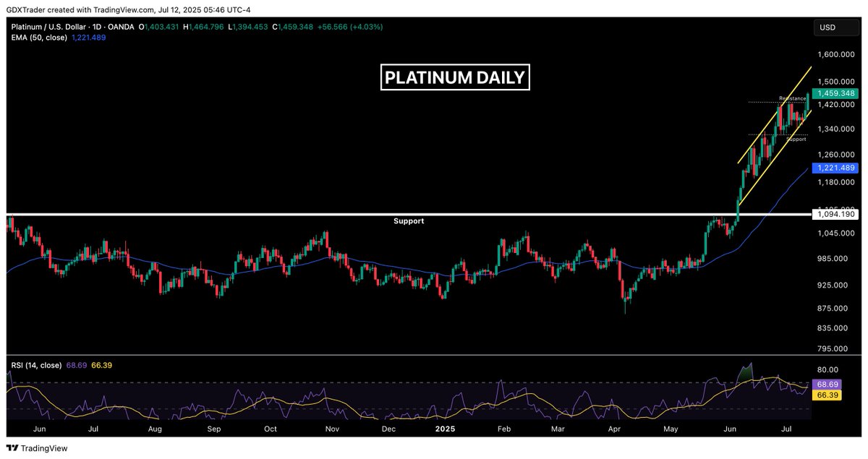Click the purple 68.69 RSI axis label
The image size is (868, 459).
point(826,384)
